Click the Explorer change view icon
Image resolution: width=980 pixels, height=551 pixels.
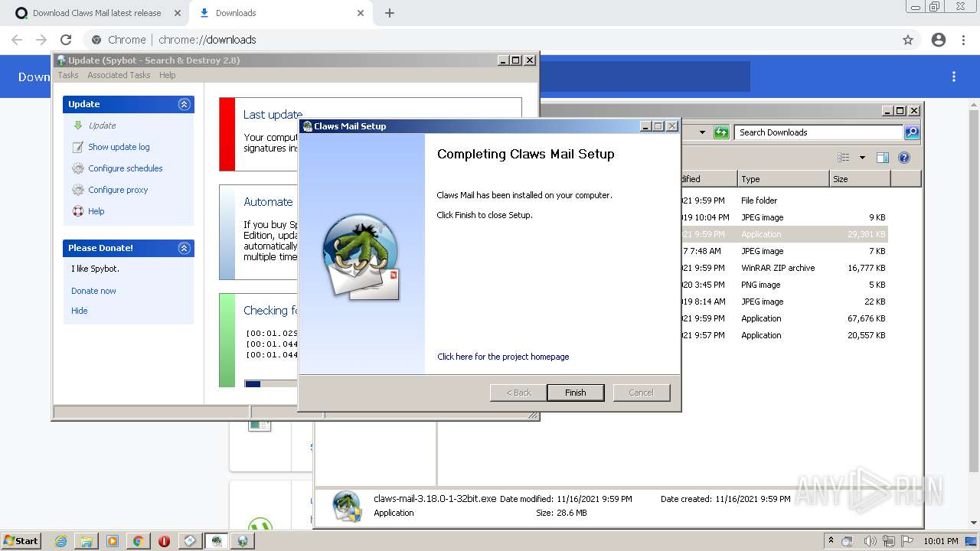(x=844, y=158)
